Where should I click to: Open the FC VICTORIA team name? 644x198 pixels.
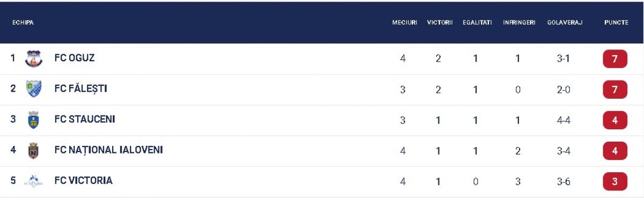83,181
